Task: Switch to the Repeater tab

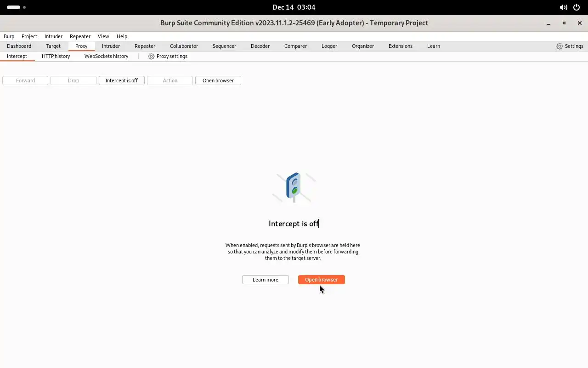Action: point(145,46)
